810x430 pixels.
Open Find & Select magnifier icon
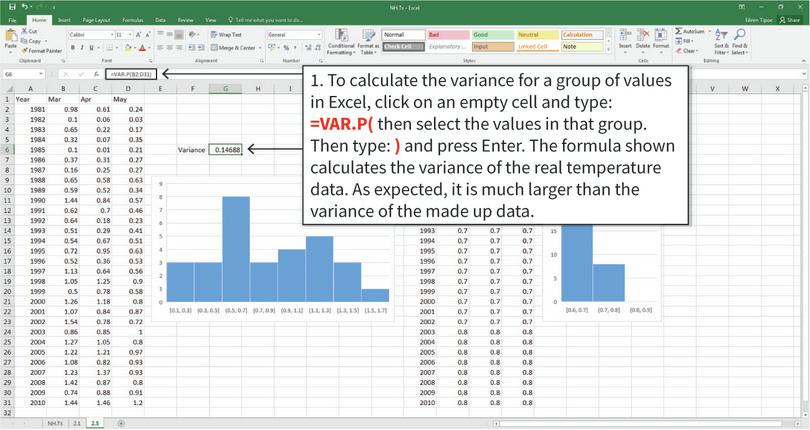[x=739, y=35]
